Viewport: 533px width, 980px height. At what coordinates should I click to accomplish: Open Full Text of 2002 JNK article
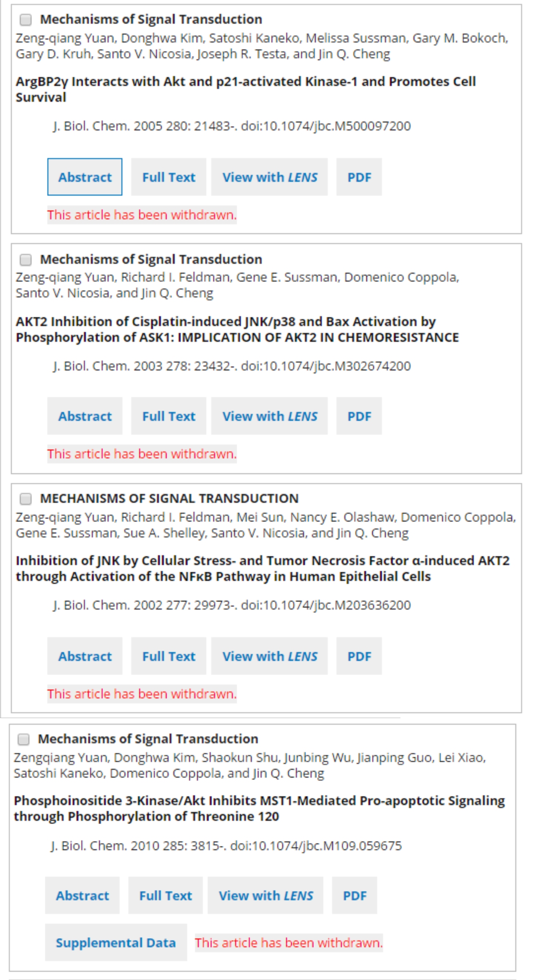(168, 656)
